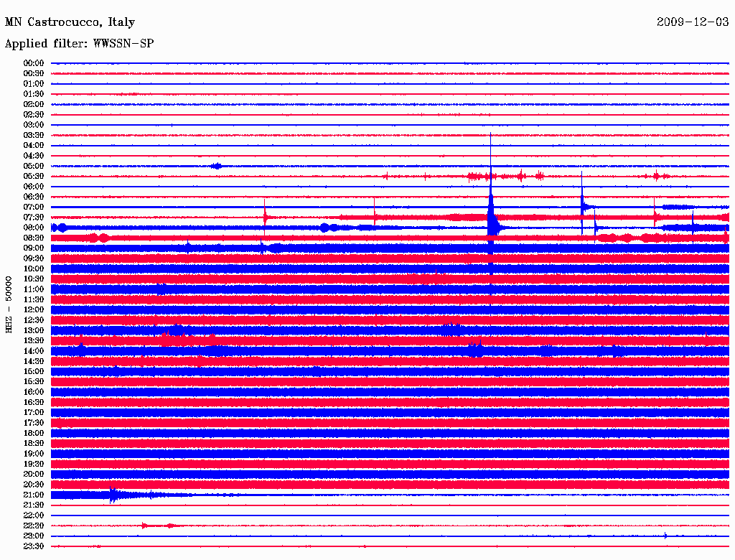The width and height of the screenshot is (735, 560).
Task: Click the 02:30 time label
Action: (x=34, y=114)
